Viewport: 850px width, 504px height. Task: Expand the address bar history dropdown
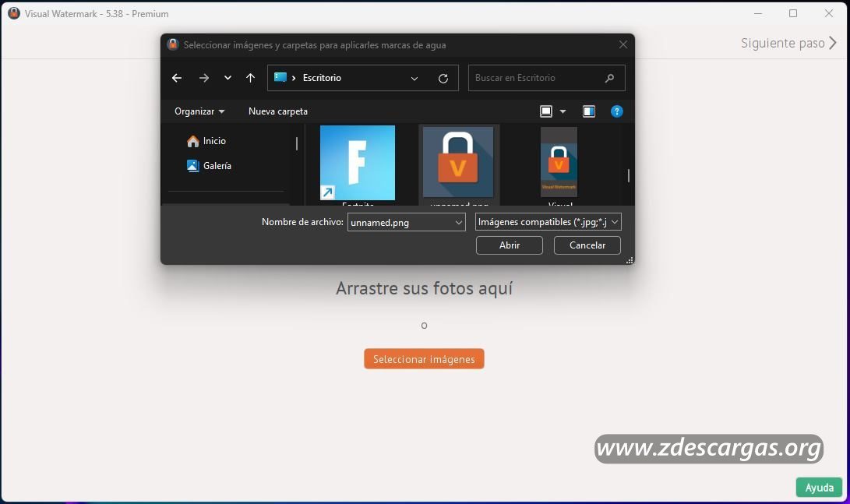414,79
